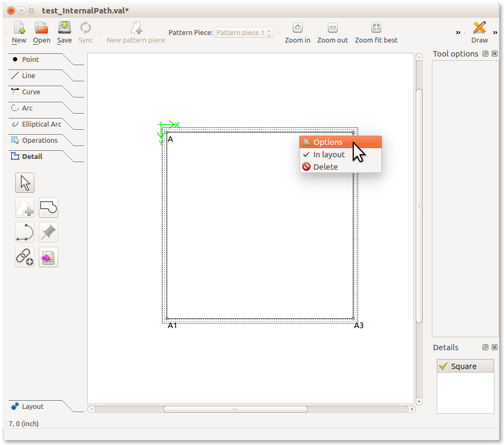This screenshot has width=504, height=445.
Task: Select the arrow pointer tool
Action: pyautogui.click(x=25, y=183)
